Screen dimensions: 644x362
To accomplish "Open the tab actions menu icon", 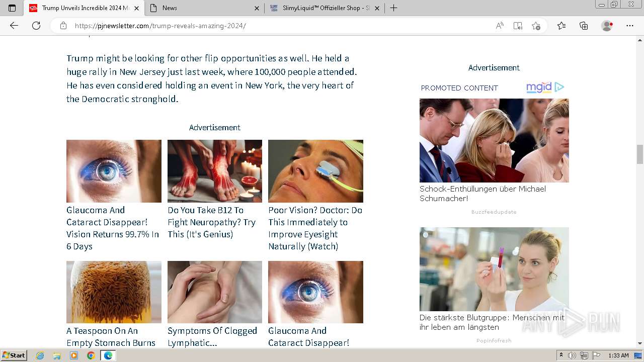I will tap(12, 8).
